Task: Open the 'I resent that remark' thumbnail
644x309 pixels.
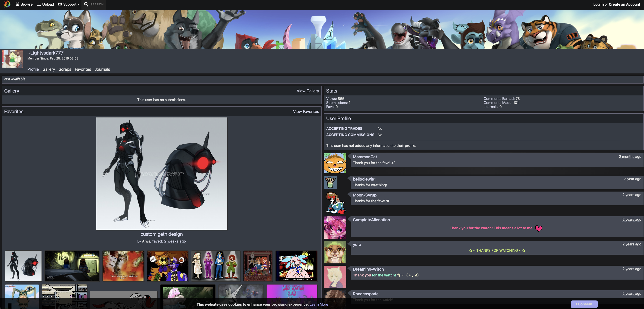Action: pyautogui.click(x=296, y=266)
